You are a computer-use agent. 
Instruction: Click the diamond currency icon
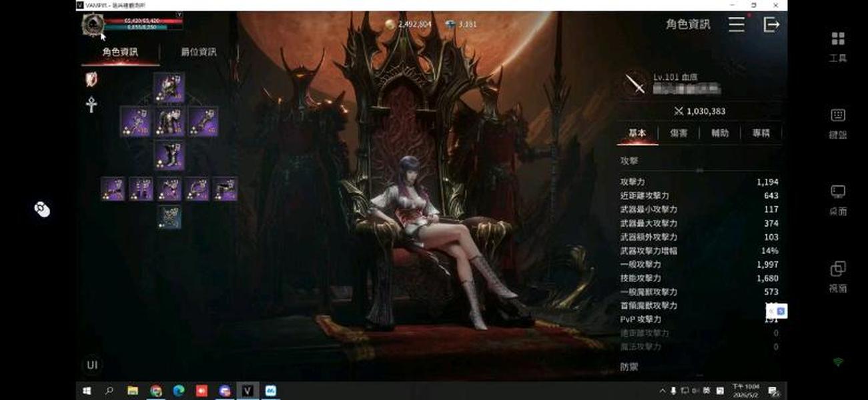click(452, 25)
